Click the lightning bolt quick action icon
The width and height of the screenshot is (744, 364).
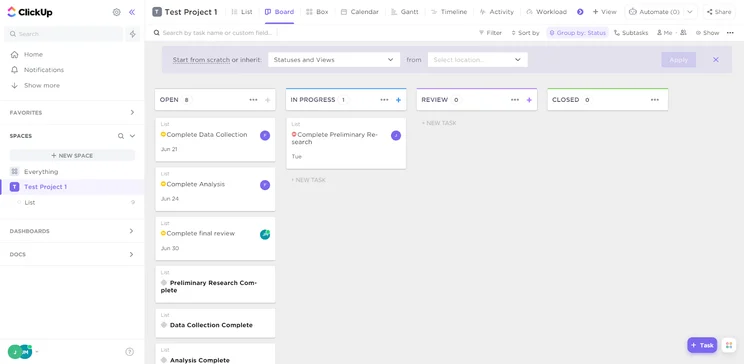(x=133, y=34)
